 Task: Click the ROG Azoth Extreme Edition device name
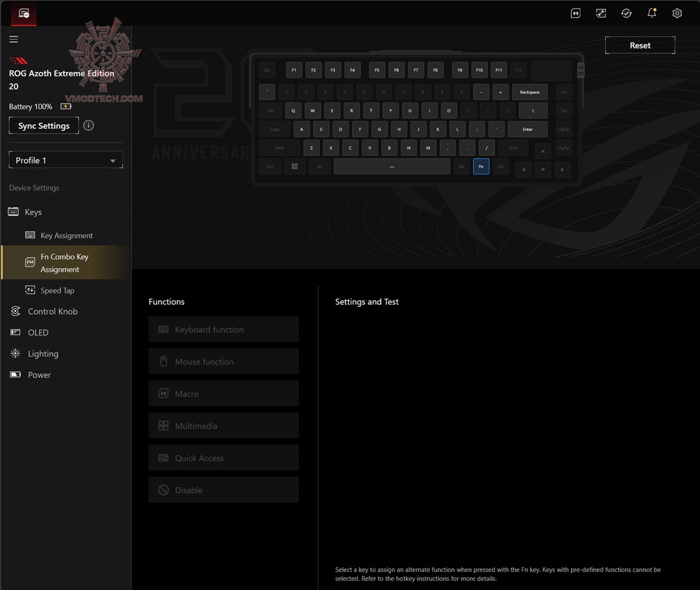(x=62, y=80)
